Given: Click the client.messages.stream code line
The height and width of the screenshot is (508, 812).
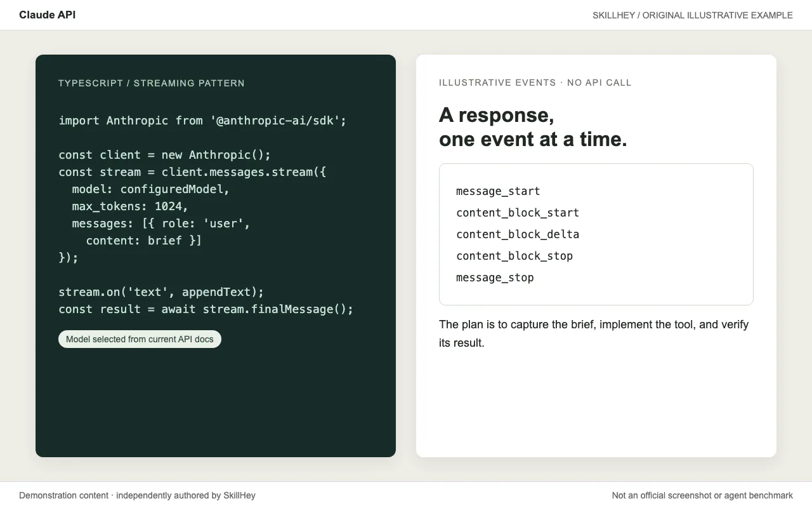Looking at the screenshot, I should pyautogui.click(x=192, y=172).
